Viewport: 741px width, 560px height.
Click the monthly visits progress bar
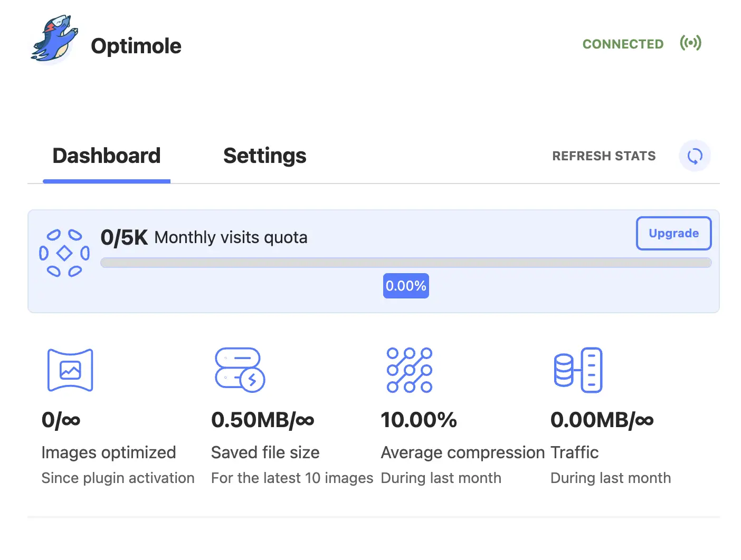(406, 263)
